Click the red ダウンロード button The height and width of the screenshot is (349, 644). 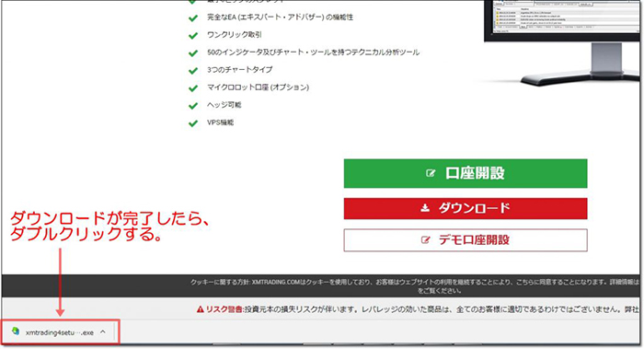point(466,208)
